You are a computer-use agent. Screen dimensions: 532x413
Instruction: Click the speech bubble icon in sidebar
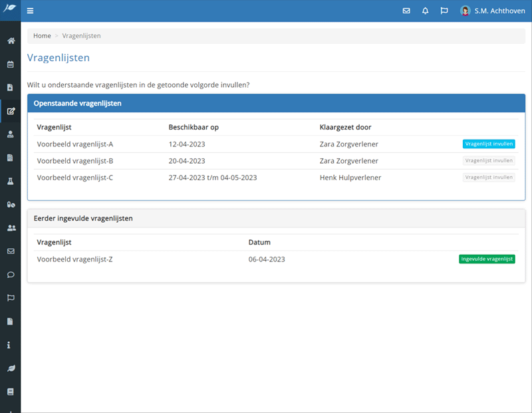11,275
